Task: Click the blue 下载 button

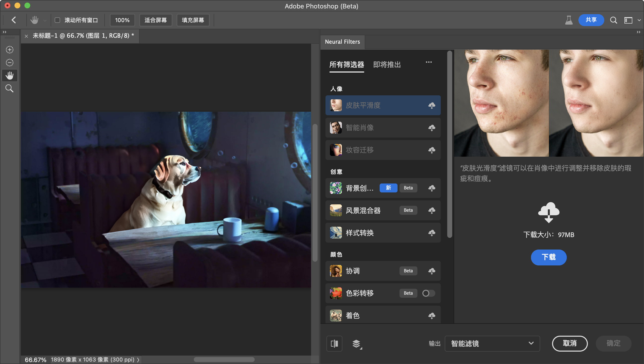Action: pos(548,257)
